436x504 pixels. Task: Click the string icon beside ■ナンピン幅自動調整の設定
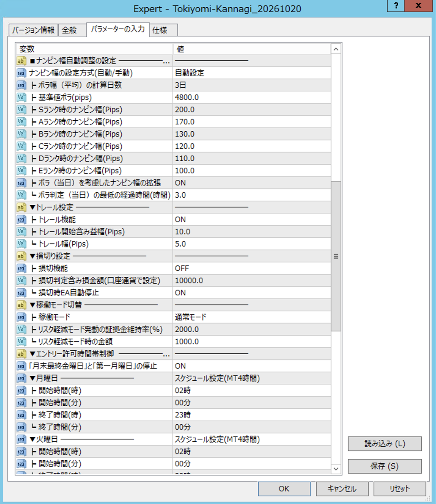click(x=21, y=61)
